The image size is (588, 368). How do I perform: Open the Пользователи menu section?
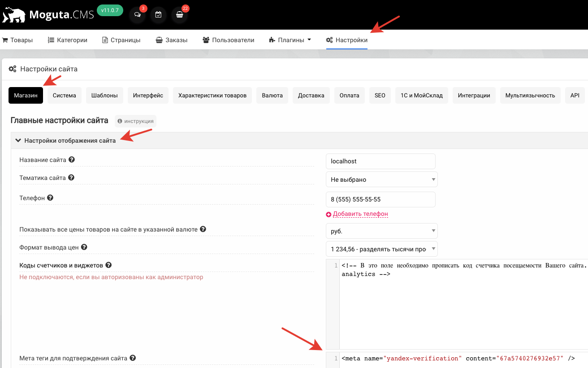click(229, 40)
